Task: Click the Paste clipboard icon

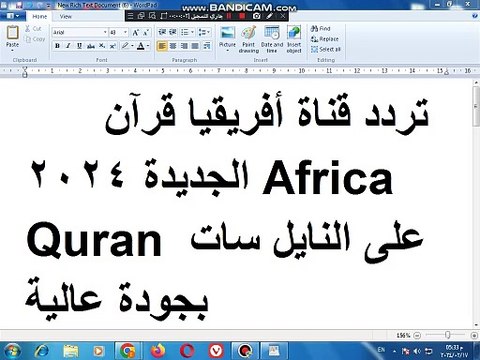Action: (x=12, y=33)
